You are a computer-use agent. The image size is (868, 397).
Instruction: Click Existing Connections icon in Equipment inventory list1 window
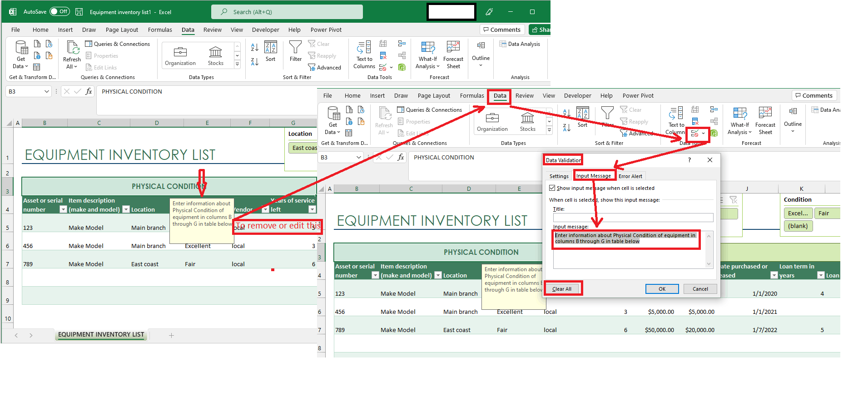(x=49, y=55)
